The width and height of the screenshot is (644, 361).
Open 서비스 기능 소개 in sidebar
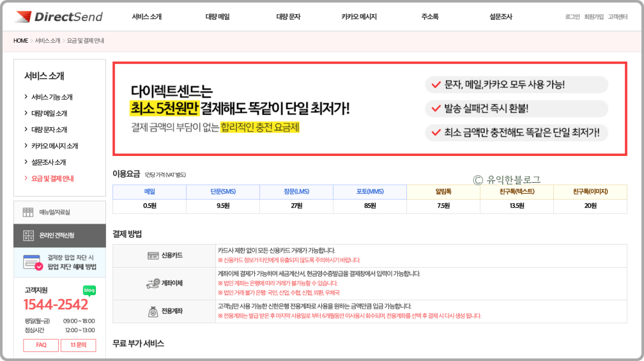click(x=52, y=97)
